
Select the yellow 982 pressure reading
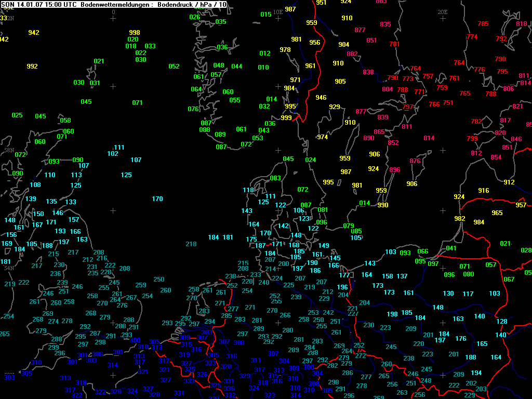460,219
